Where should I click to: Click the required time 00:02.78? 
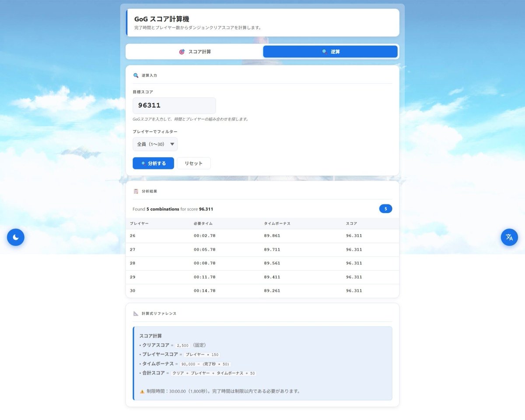204,236
